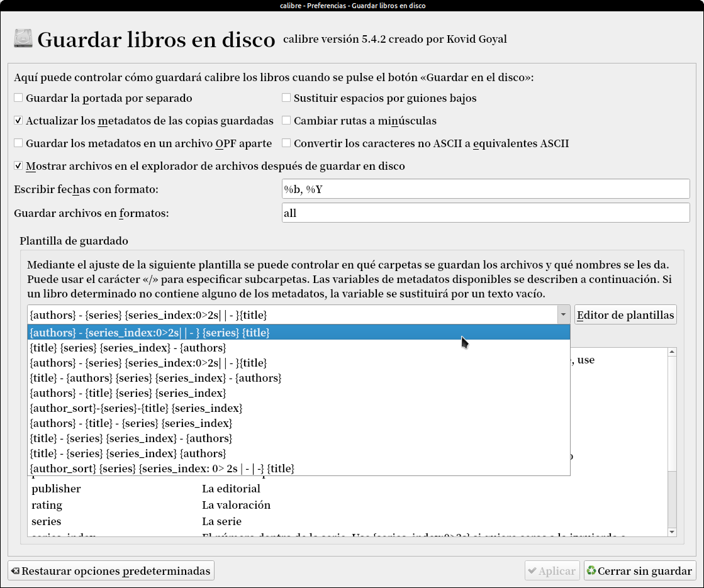
Task: Collapse the template combo box dropdown arrow
Action: (563, 314)
